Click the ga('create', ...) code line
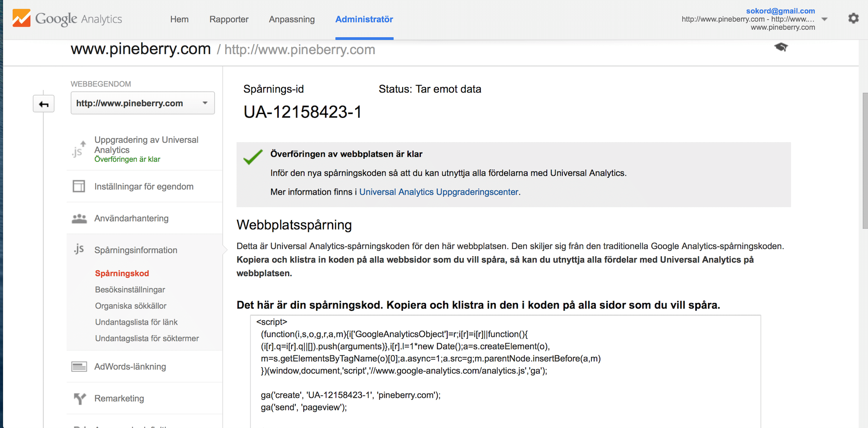 click(350, 395)
